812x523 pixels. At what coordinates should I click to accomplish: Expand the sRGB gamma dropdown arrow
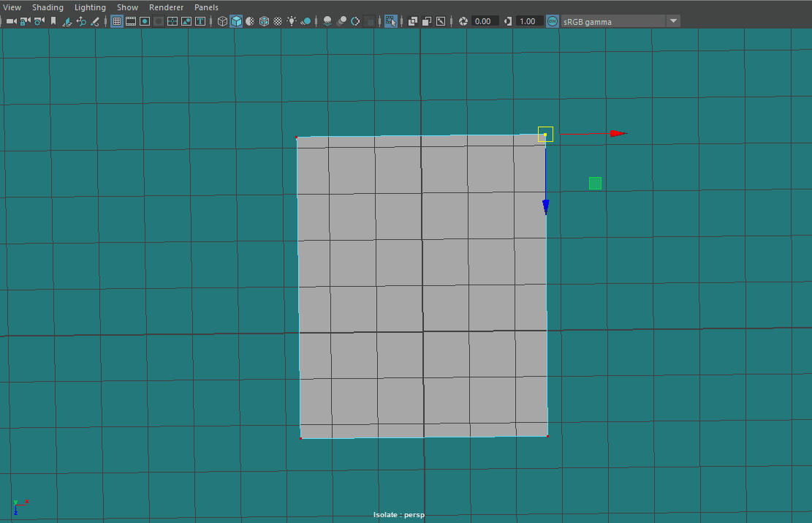(x=673, y=21)
